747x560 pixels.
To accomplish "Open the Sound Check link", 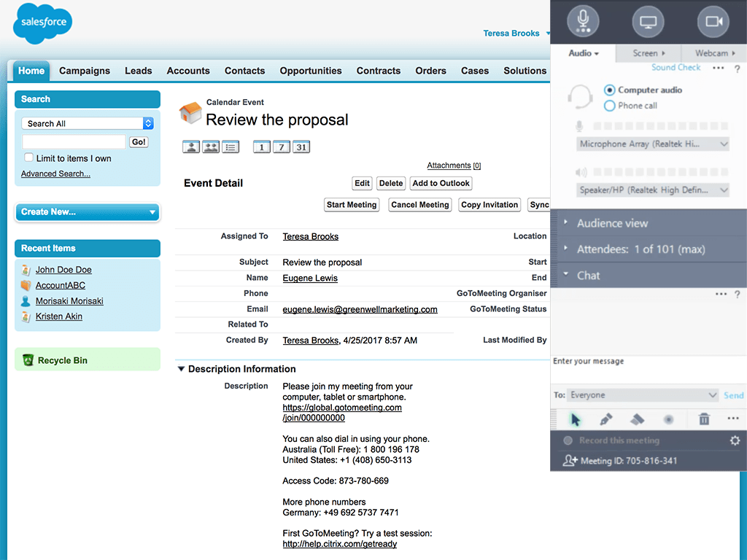I will pos(676,68).
